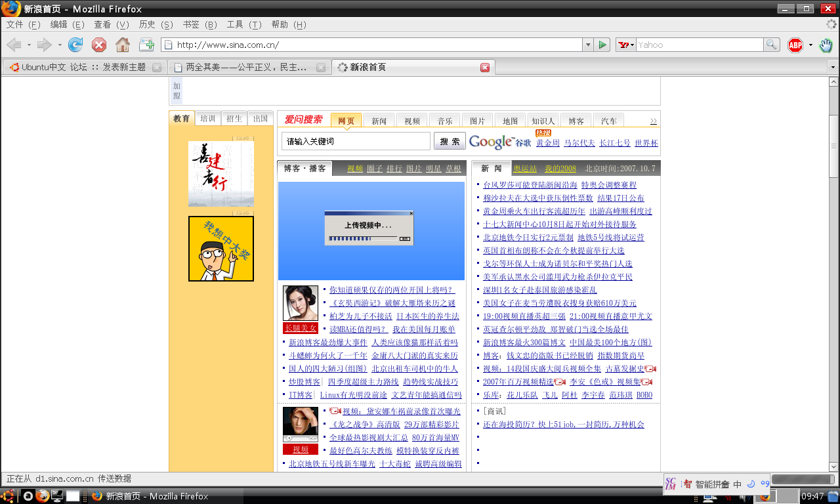
Task: Click the blue hand toolbar icon
Action: (826, 45)
